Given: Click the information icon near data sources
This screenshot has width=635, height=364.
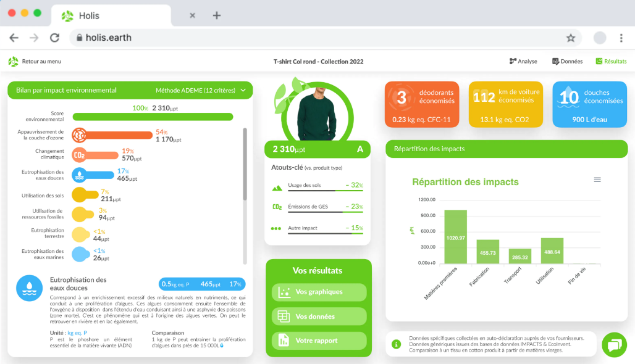Looking at the screenshot, I should coord(396,344).
